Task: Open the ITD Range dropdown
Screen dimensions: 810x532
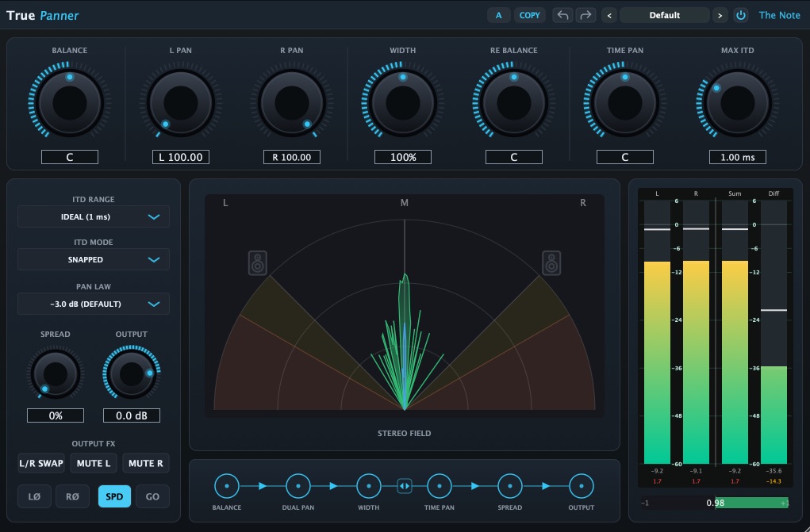Action: point(94,217)
